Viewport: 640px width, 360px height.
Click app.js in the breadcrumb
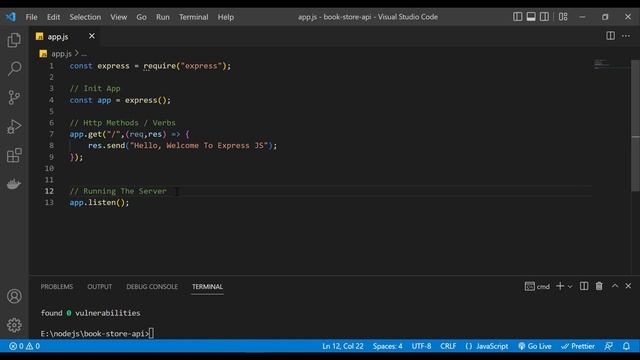(x=61, y=53)
